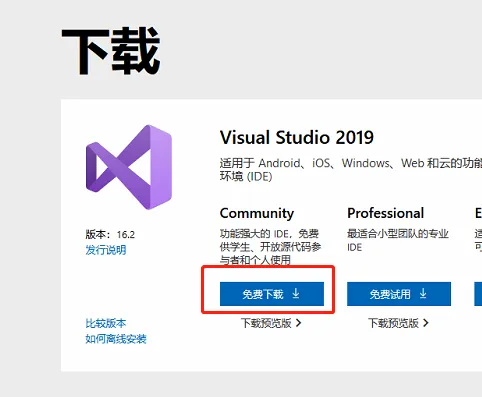Screen dimensions: 482x397
Task: Open the 发行说明 release notes link
Action: (x=106, y=250)
